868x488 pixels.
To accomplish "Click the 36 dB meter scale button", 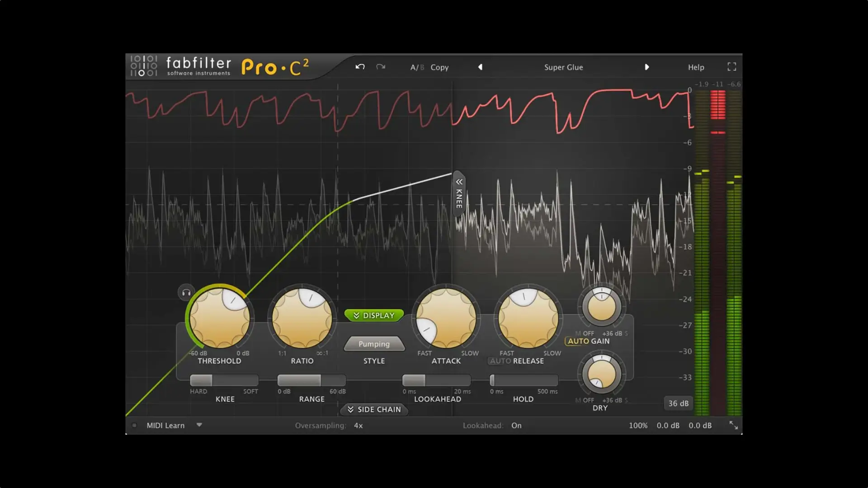I will [x=678, y=403].
